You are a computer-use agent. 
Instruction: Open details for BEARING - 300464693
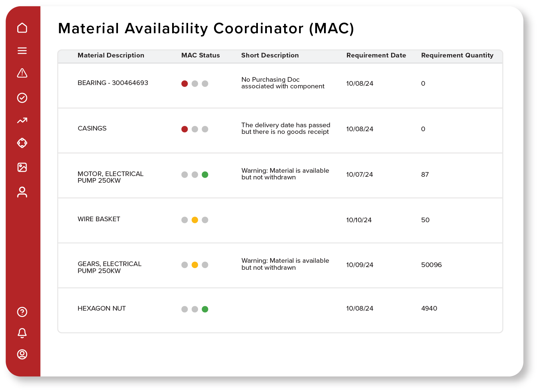pyautogui.click(x=113, y=83)
